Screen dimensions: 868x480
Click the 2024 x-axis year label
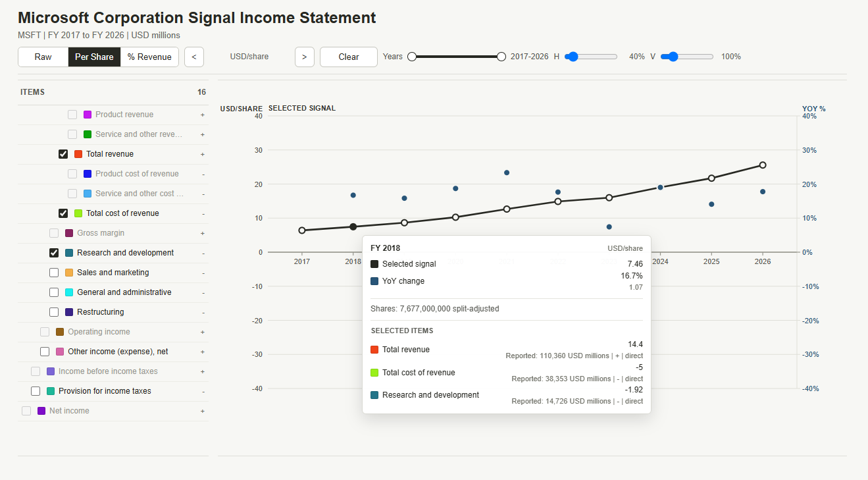tap(660, 261)
